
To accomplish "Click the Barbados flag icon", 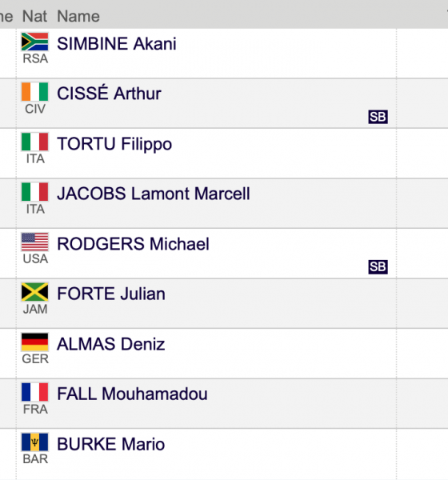I will coord(34,442).
